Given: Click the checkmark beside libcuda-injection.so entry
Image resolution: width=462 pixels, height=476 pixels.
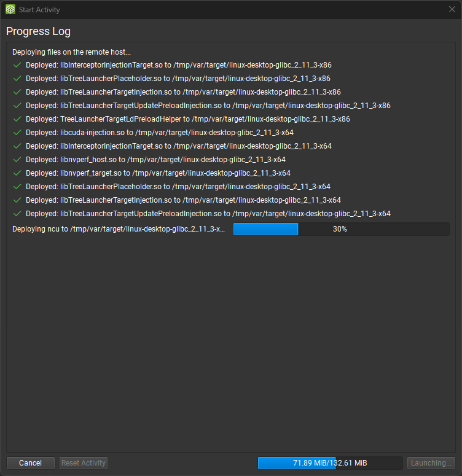Looking at the screenshot, I should pyautogui.click(x=17, y=133).
